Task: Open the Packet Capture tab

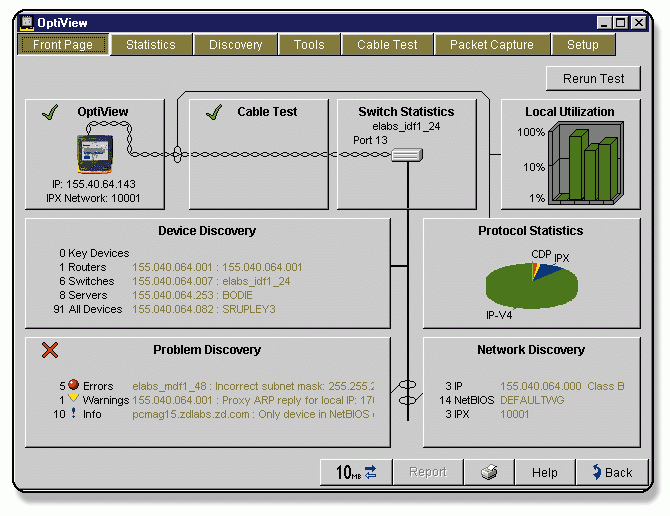Action: (491, 45)
